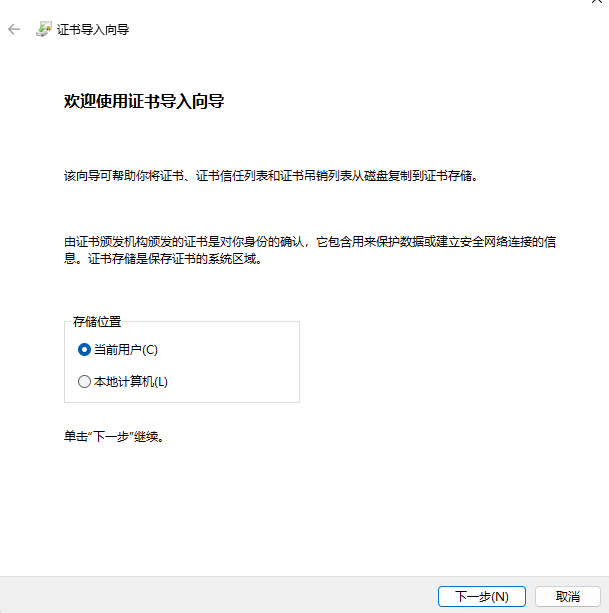609x613 pixels.
Task: Click the 下一步(N) button
Action: coord(482,597)
